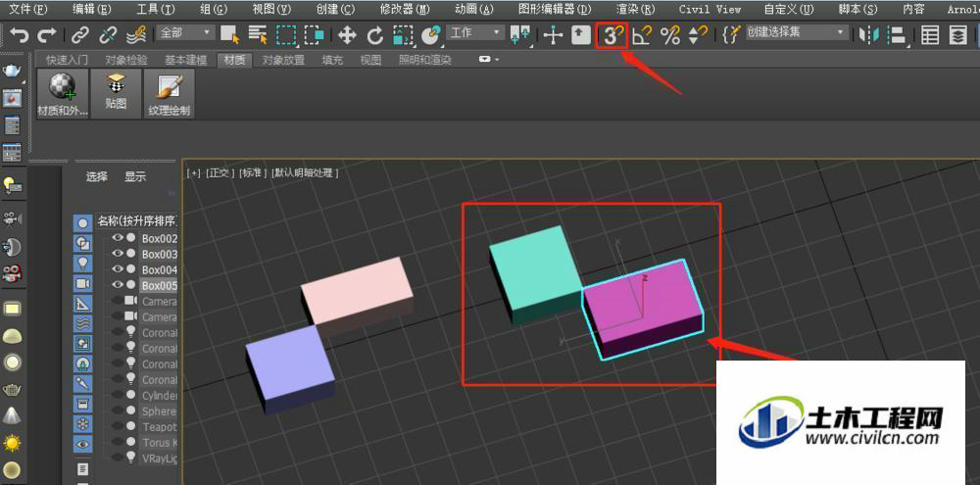Click the Mirror tool icon
Viewport: 980px width, 485px height.
(x=868, y=35)
